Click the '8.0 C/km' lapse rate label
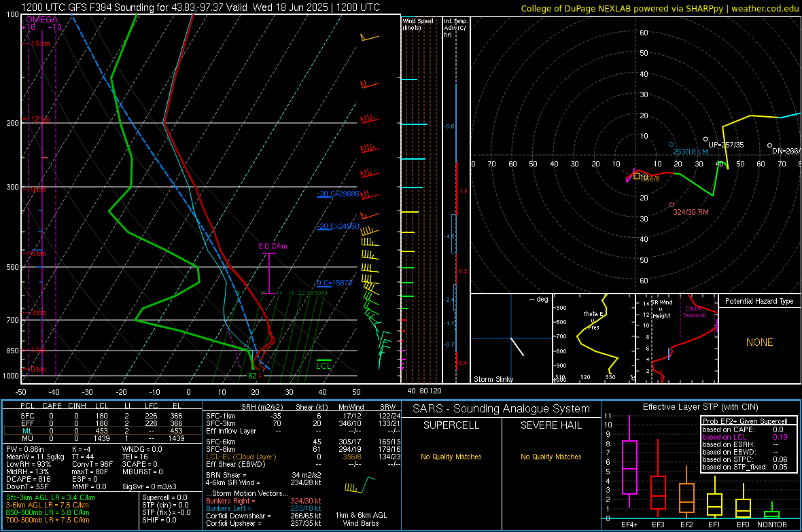This screenshot has height=532, width=802. pos(273,246)
